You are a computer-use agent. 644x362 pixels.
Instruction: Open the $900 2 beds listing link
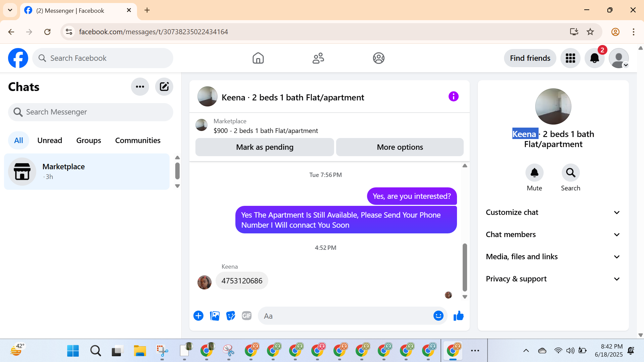tap(266, 131)
